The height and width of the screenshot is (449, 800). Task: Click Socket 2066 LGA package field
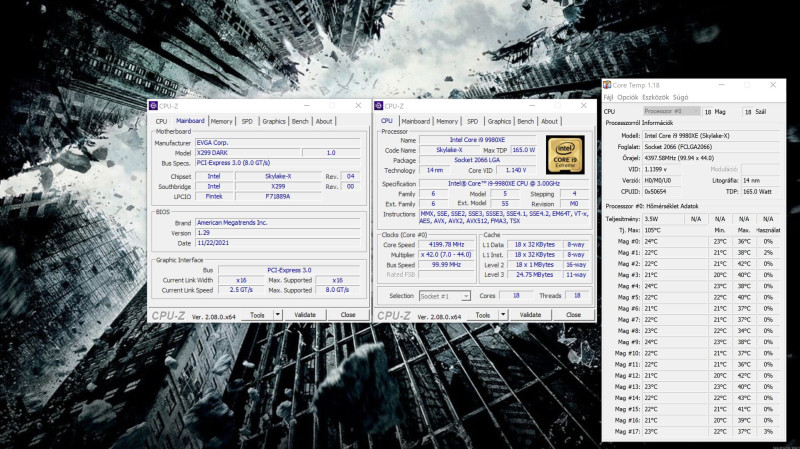[x=478, y=160]
